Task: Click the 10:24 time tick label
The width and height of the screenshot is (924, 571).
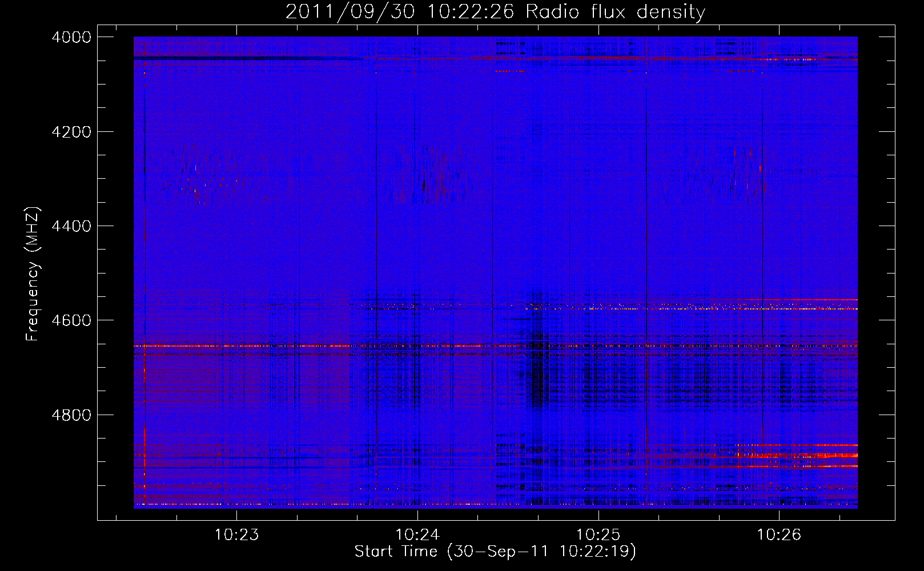Action: point(417,535)
